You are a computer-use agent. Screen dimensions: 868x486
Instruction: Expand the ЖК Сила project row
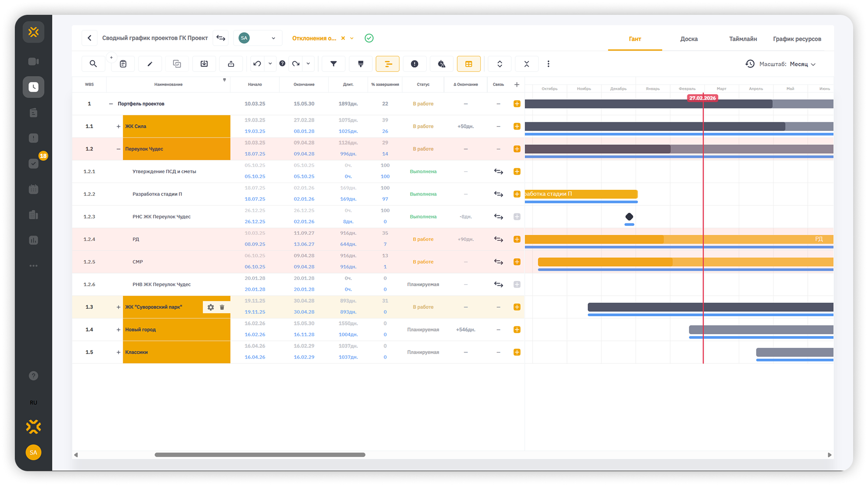coord(118,127)
